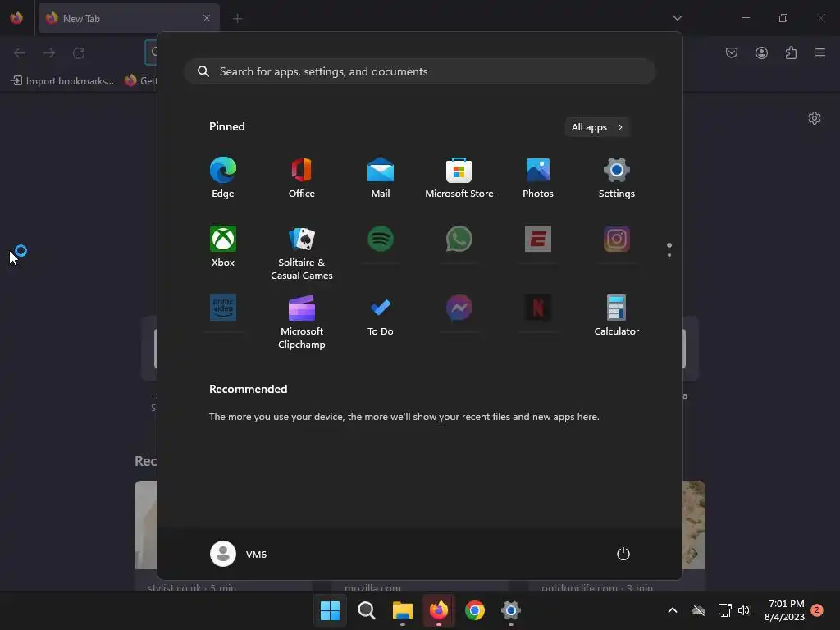Image resolution: width=840 pixels, height=630 pixels.
Task: Open Firefox list all tabs dropdown
Action: 677,18
